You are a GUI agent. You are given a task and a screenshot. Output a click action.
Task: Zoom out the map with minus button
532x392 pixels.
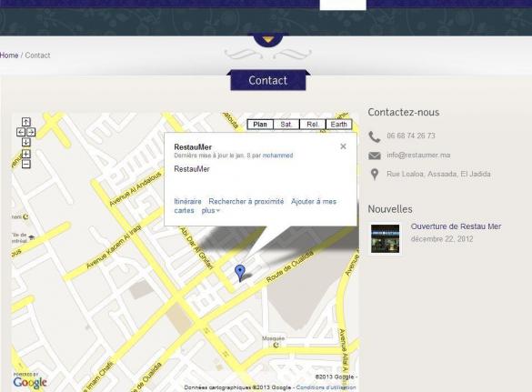26,164
